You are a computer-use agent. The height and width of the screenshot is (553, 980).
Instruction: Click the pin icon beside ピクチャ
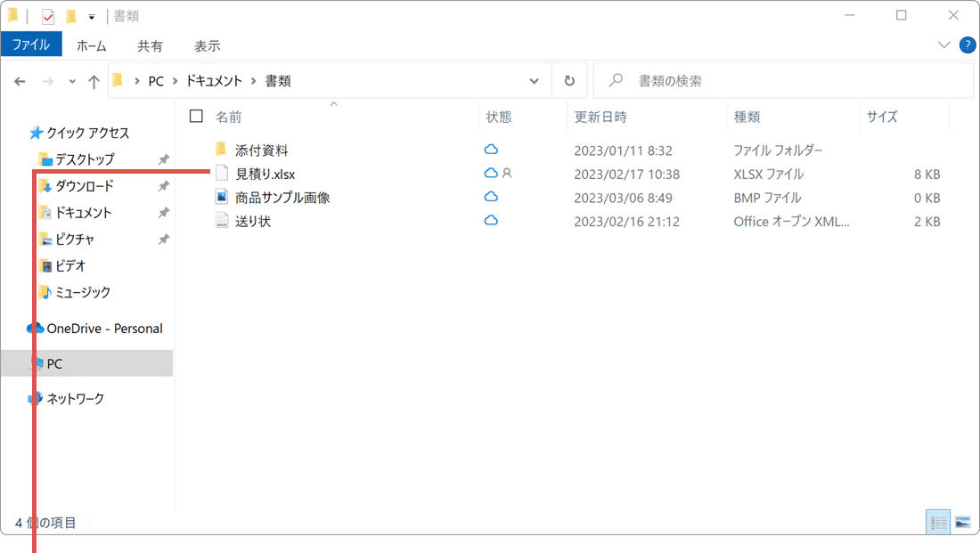tap(164, 240)
